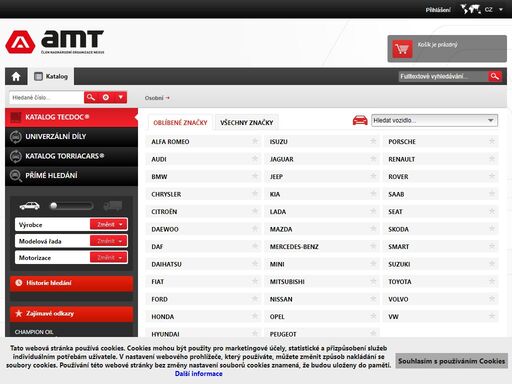Screen dimensions: 512x384
Task: Toggle favorite star for MINI
Action: click(373, 264)
